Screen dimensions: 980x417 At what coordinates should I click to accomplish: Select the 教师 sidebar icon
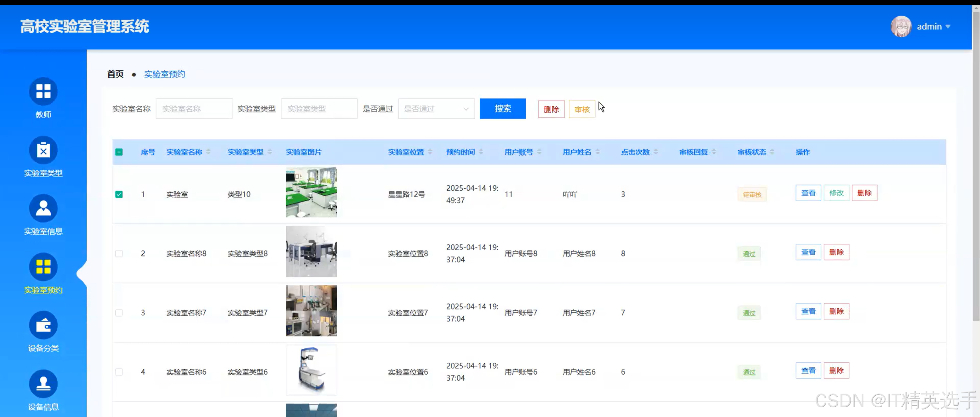(x=43, y=91)
